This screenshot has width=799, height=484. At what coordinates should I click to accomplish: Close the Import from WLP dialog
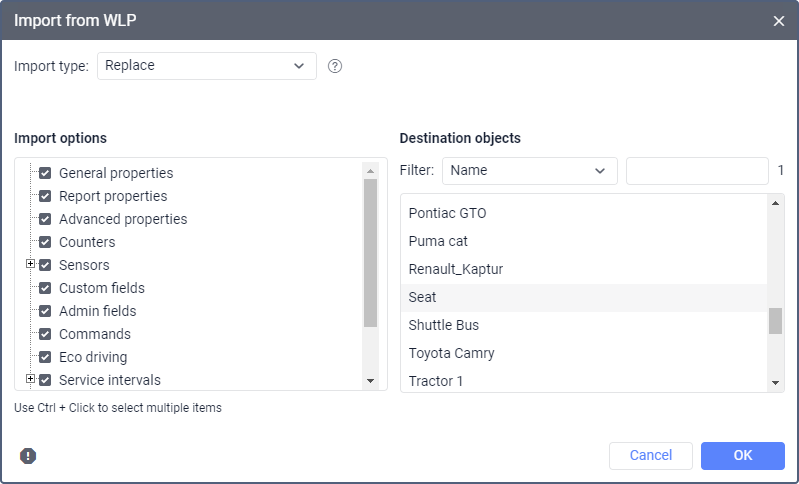pos(779,20)
